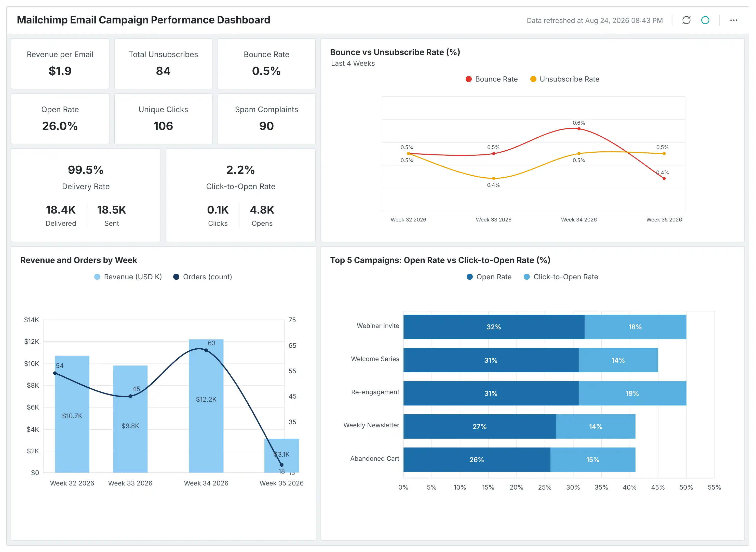The width and height of the screenshot is (756, 552).
Task: Click the data refreshed timestamp text
Action: tap(595, 21)
